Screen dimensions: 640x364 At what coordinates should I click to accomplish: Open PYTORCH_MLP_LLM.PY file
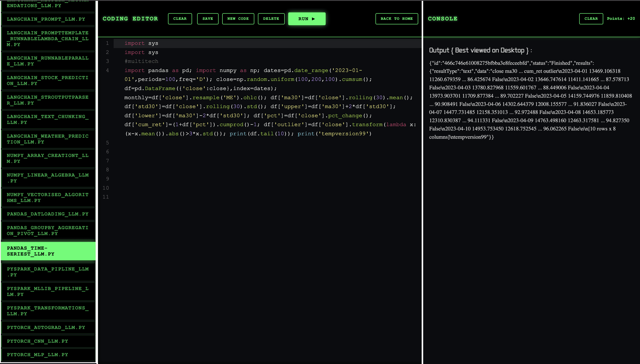point(48,355)
